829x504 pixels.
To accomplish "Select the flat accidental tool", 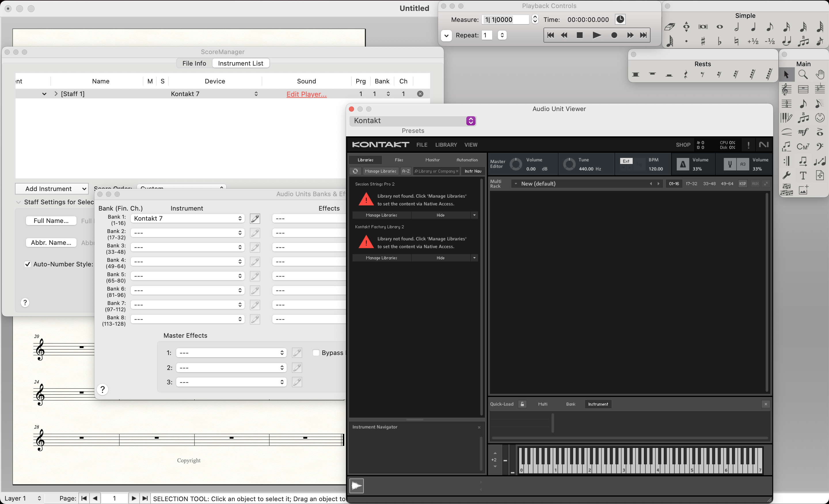I will pos(720,41).
